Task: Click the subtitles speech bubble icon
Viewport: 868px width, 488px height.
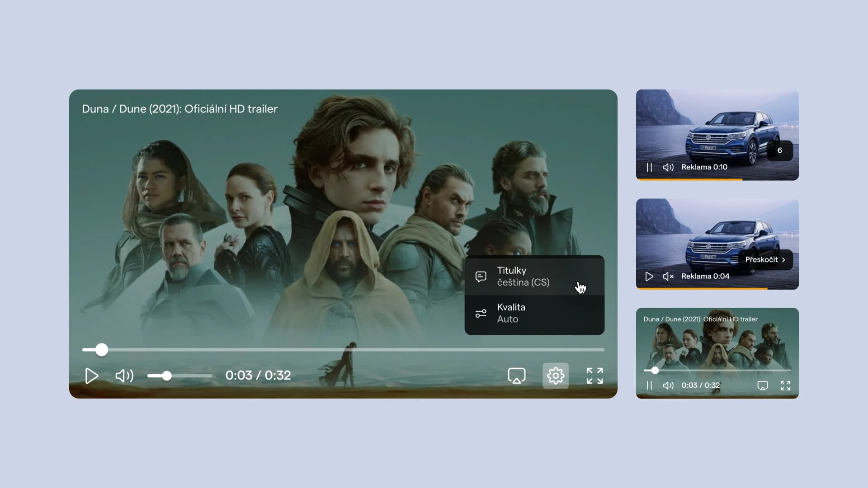Action: pyautogui.click(x=481, y=277)
